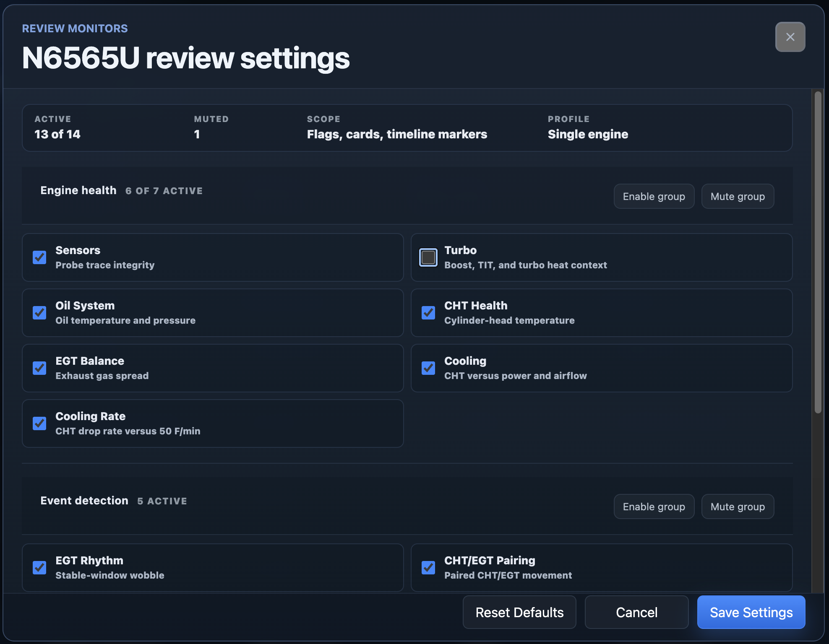The width and height of the screenshot is (829, 644).
Task: Click the 'Paired CHT/EGT movement' description
Action: pyautogui.click(x=508, y=575)
